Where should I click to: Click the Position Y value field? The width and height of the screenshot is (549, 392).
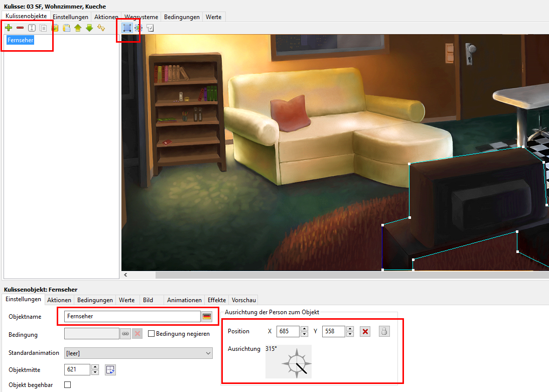point(334,331)
